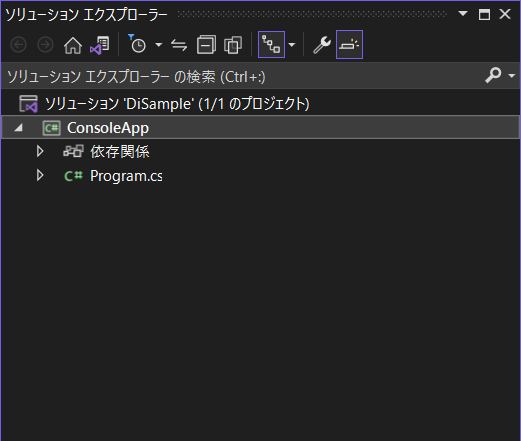Close the Solution Explorer panel
This screenshot has width=521, height=441.
click(505, 14)
